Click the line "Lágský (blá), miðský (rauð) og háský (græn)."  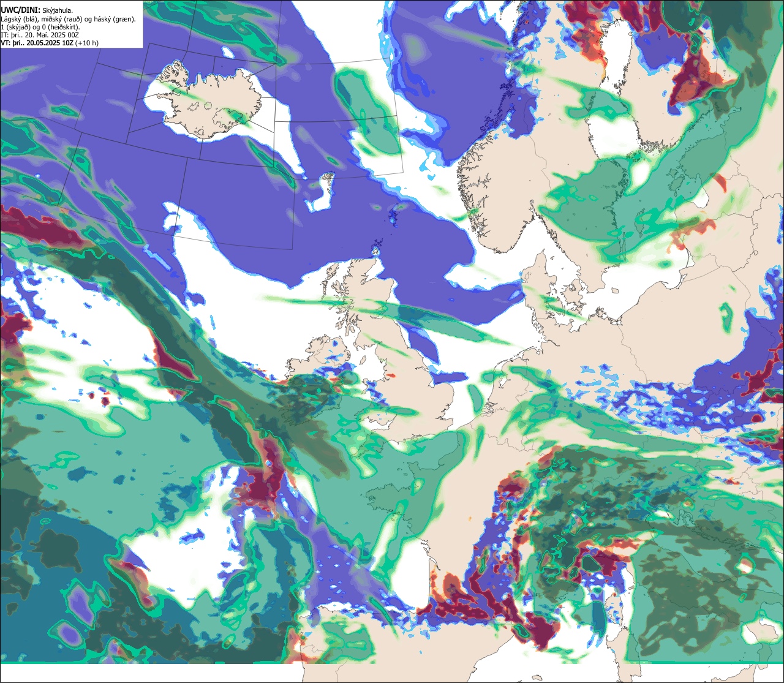pyautogui.click(x=69, y=19)
